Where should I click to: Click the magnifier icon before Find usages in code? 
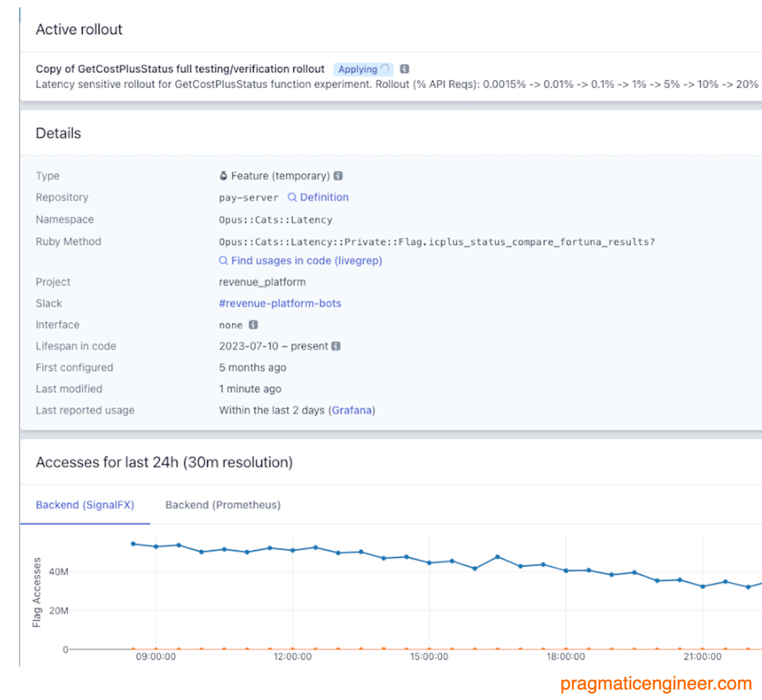point(223,260)
